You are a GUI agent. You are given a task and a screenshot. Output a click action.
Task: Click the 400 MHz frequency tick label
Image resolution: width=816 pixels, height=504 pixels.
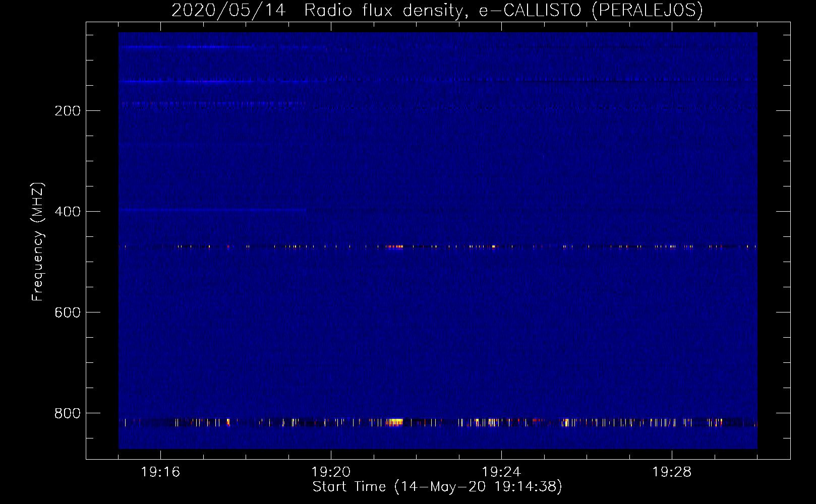pyautogui.click(x=68, y=212)
